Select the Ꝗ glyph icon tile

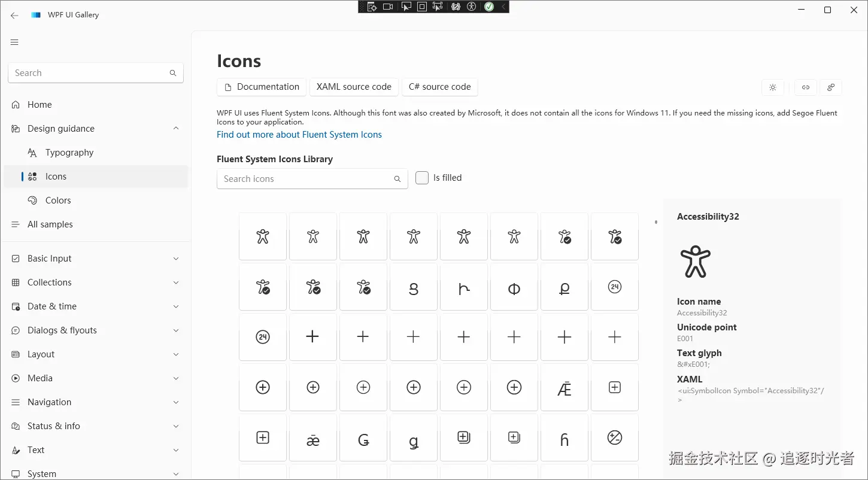tap(564, 287)
